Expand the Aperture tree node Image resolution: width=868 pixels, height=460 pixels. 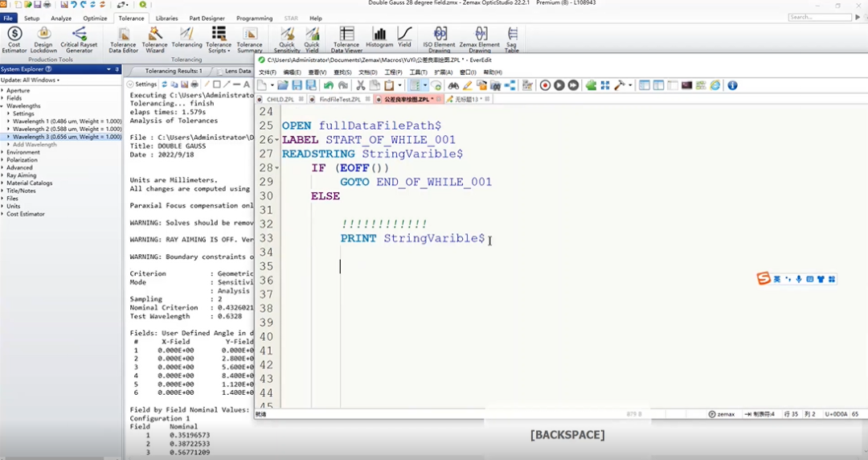click(x=2, y=90)
